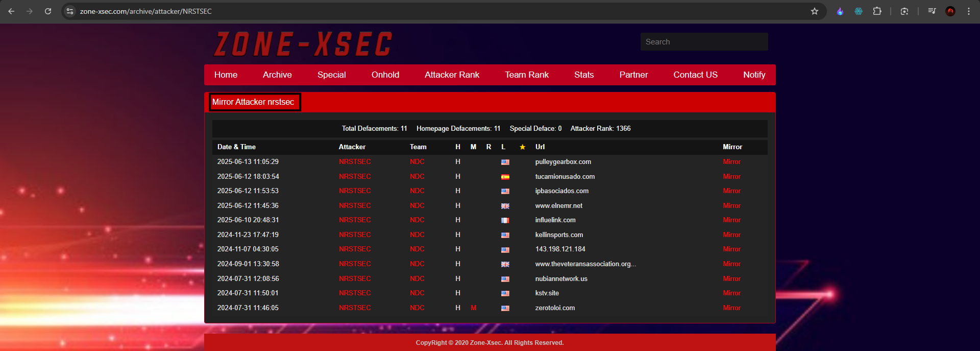Open the Notify menu item

pos(754,75)
